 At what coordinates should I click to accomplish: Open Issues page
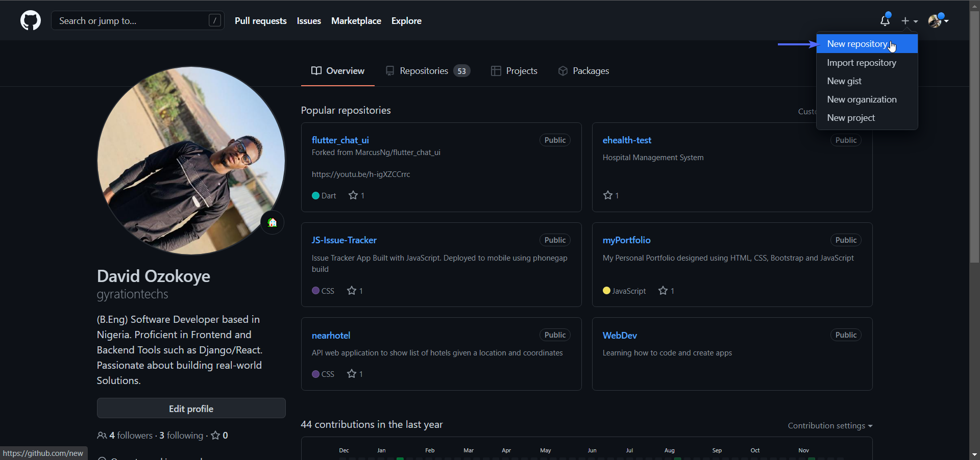click(309, 21)
